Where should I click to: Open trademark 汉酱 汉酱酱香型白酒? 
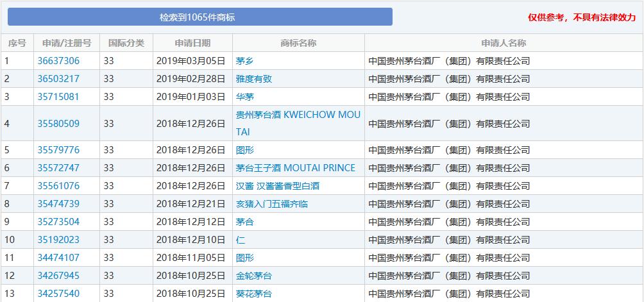tap(278, 186)
